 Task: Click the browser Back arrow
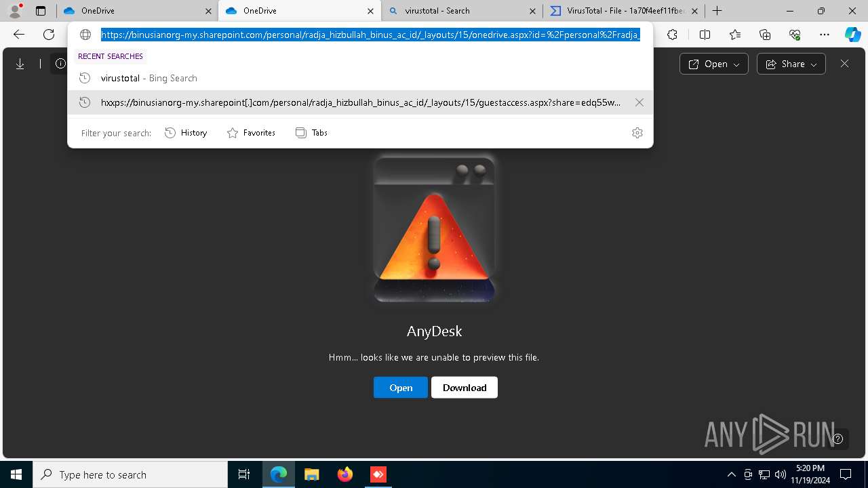click(x=19, y=35)
